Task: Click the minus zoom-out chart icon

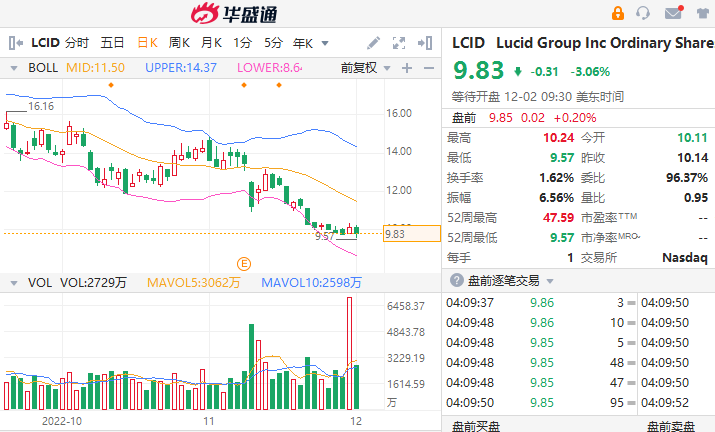Action: [429, 68]
